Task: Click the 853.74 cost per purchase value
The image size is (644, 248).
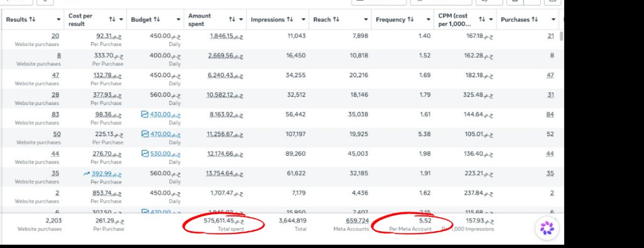Action: pos(107,193)
